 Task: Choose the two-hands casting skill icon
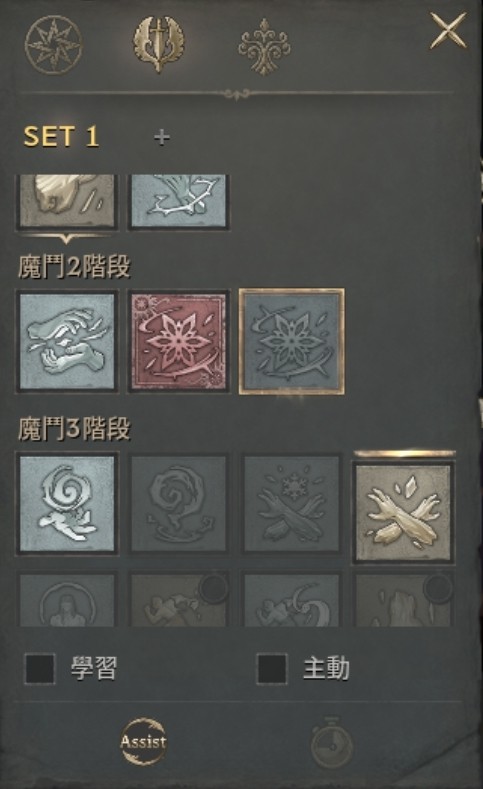point(67,341)
